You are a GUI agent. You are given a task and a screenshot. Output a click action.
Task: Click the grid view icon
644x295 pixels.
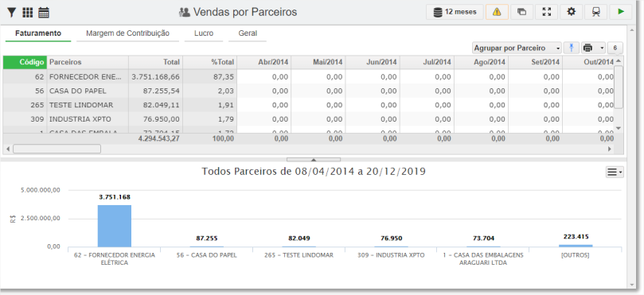tap(28, 13)
